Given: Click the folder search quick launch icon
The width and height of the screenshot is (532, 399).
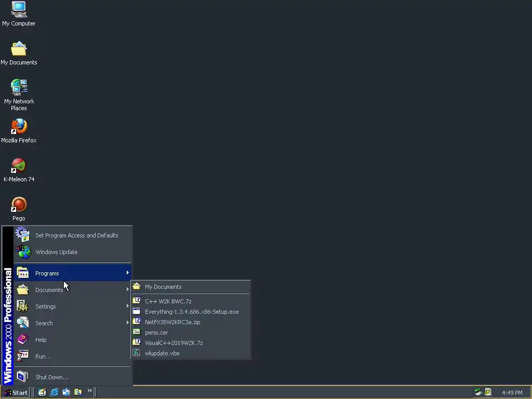Looking at the screenshot, I should pos(78,392).
